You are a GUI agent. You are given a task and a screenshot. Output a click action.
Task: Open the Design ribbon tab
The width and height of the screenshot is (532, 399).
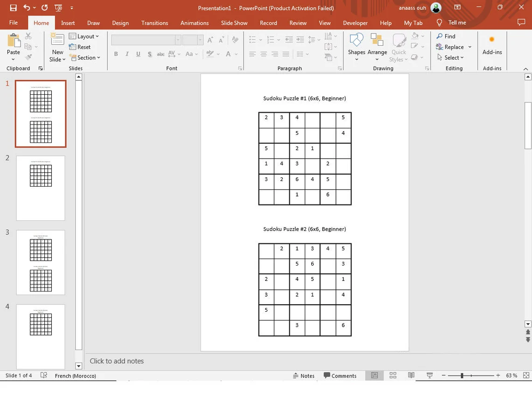[120, 23]
